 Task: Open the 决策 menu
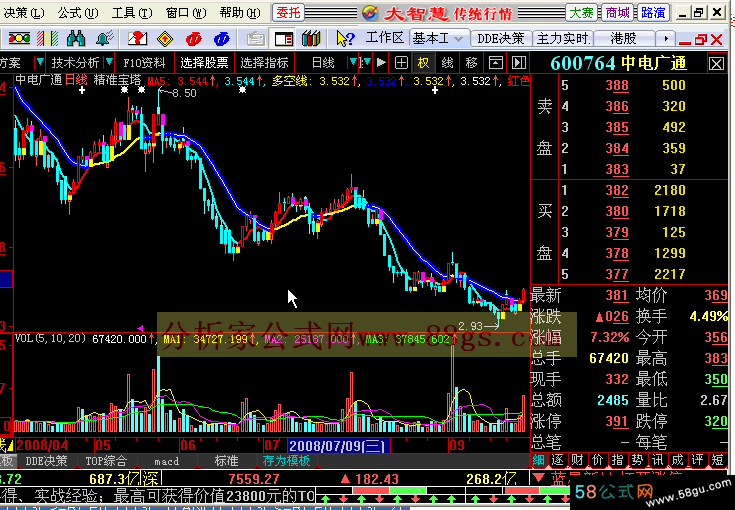pyautogui.click(x=23, y=13)
